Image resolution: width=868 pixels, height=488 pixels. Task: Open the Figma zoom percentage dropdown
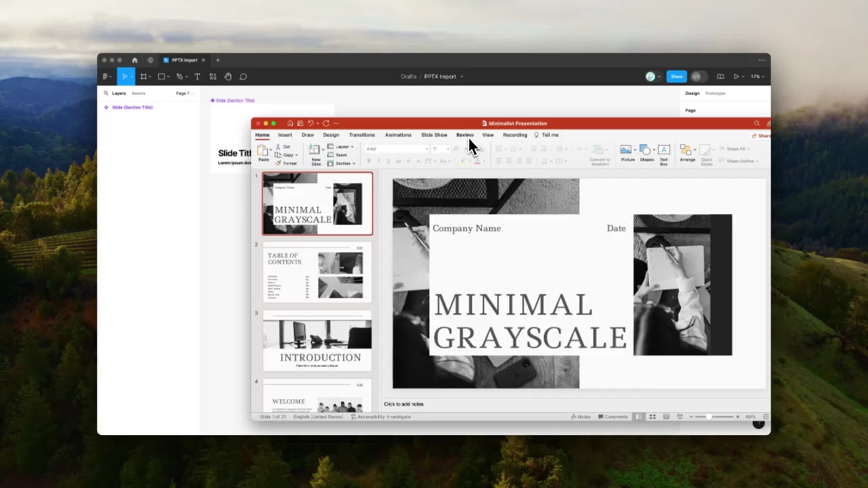(x=757, y=77)
